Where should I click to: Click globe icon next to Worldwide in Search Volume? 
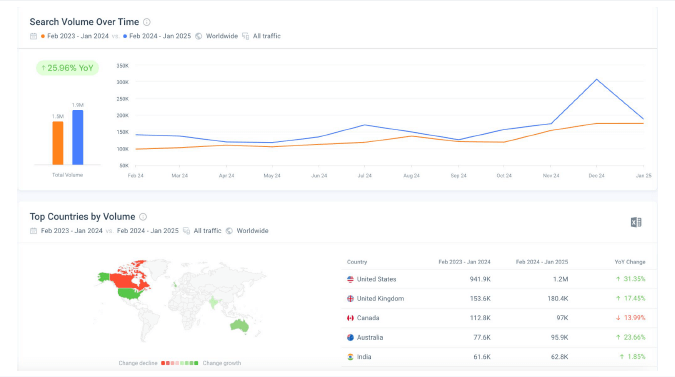198,36
